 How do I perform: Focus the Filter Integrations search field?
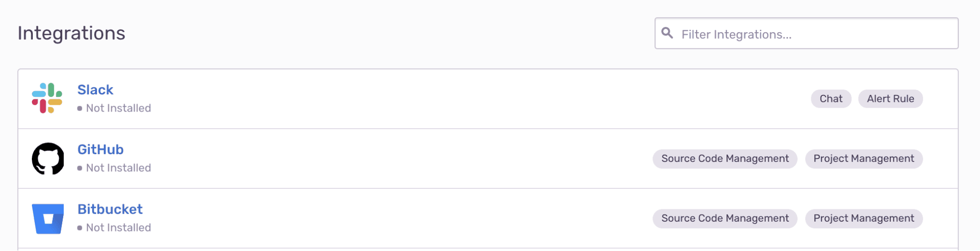point(806,33)
